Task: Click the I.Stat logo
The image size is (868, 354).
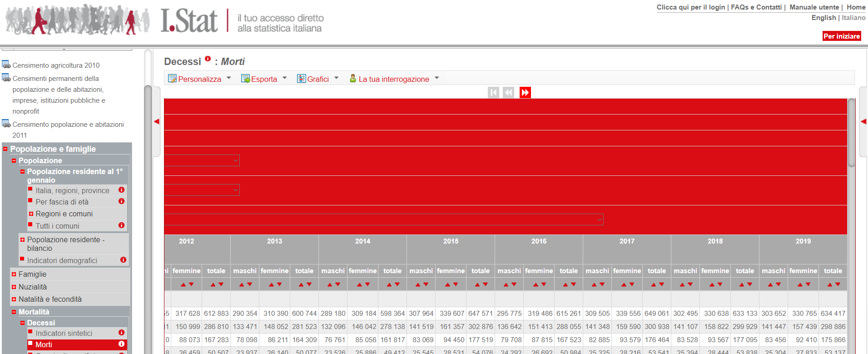Action: point(189,21)
